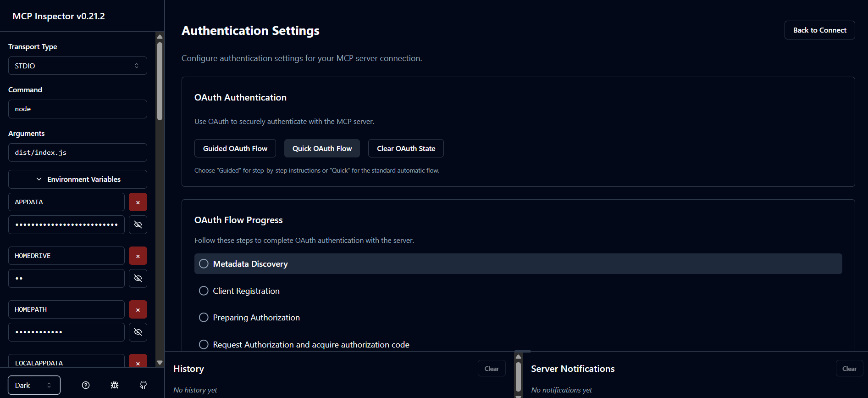The image size is (868, 398).
Task: Open the GitHub repository icon
Action: pos(144,385)
